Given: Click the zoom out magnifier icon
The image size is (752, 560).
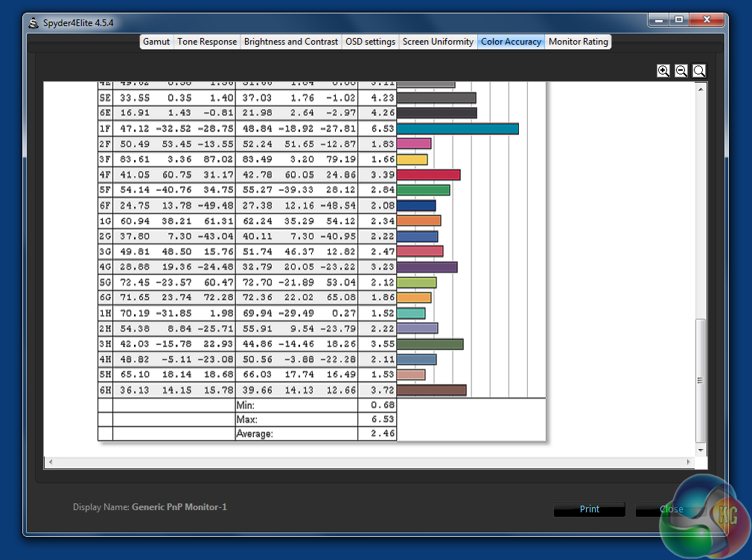Looking at the screenshot, I should coord(681,71).
